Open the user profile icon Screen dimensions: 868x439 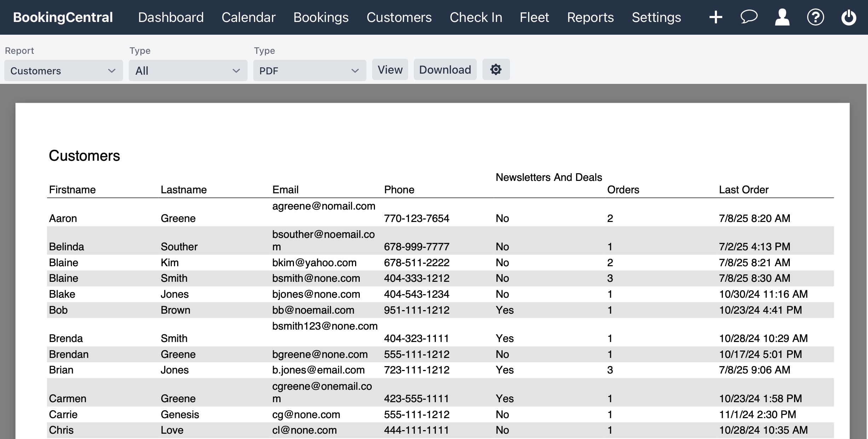(782, 17)
